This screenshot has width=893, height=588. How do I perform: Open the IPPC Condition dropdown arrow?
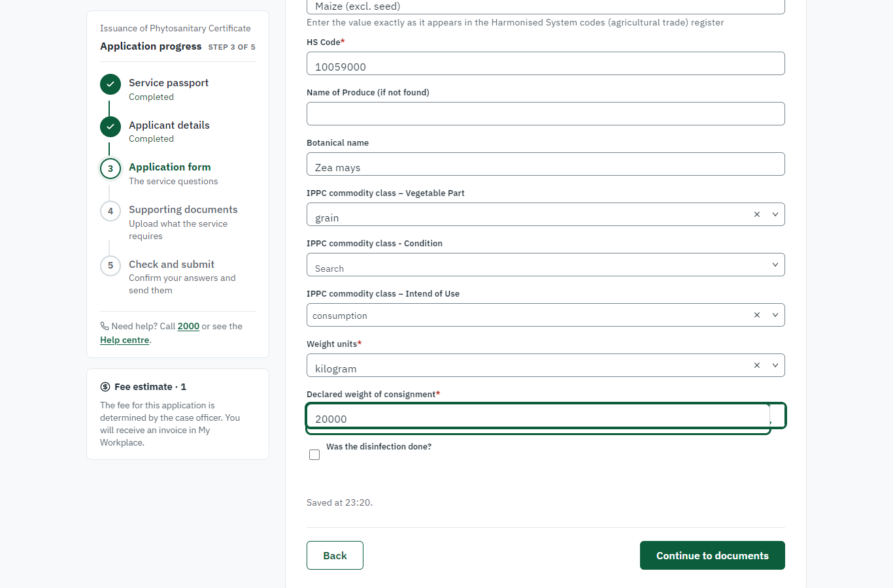775,265
